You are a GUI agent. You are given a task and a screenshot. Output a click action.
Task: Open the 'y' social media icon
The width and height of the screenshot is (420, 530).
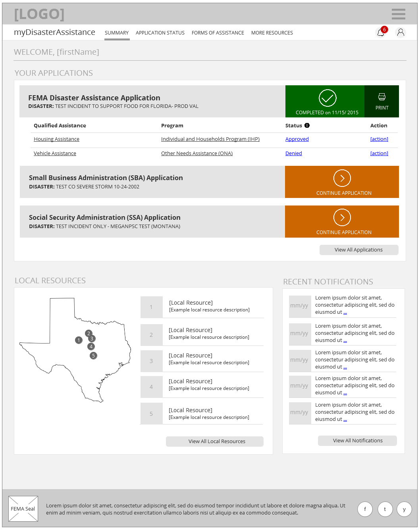[x=404, y=509]
